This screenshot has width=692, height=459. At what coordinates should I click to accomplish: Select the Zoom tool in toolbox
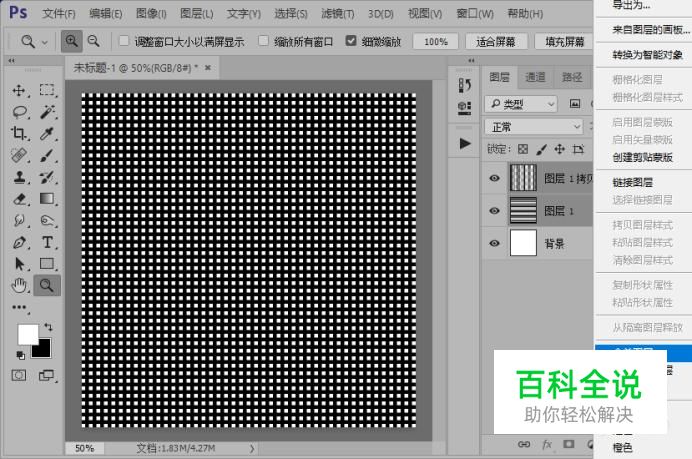tap(47, 285)
